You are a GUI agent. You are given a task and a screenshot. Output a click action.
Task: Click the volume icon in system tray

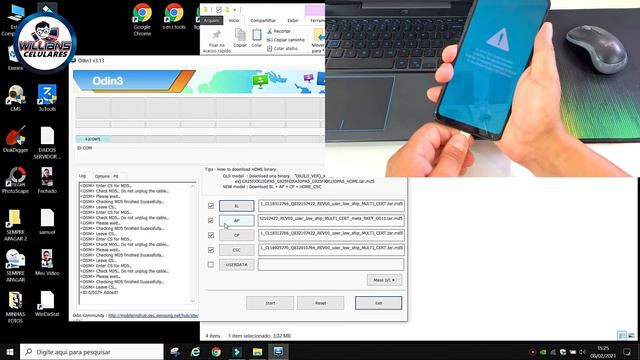click(x=582, y=352)
